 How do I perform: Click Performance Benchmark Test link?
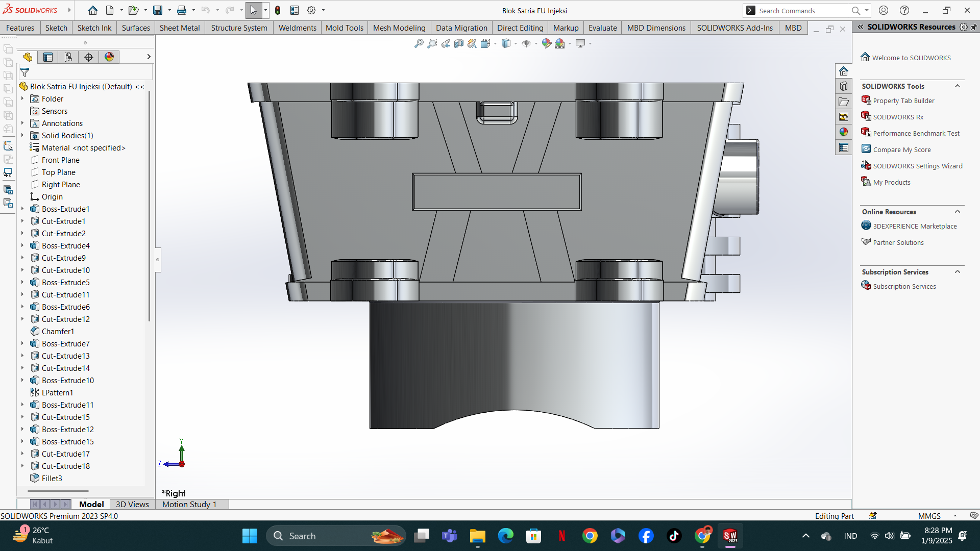916,134
